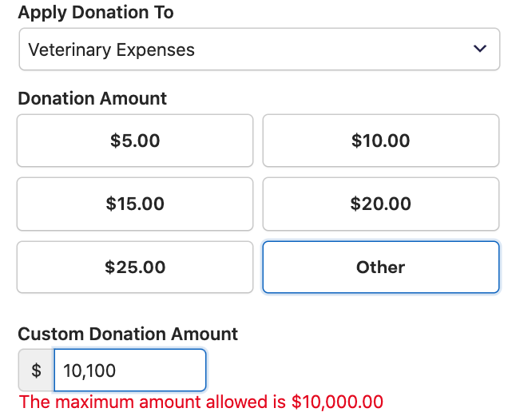Click the chevron arrow on the dropdown
This screenshot has width=512, height=420.
(x=480, y=49)
